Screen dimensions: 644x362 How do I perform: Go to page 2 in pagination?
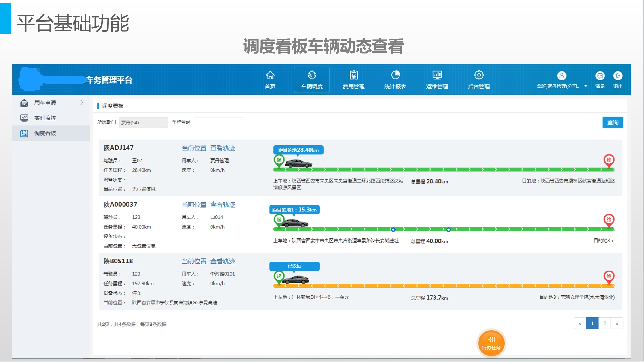point(604,323)
